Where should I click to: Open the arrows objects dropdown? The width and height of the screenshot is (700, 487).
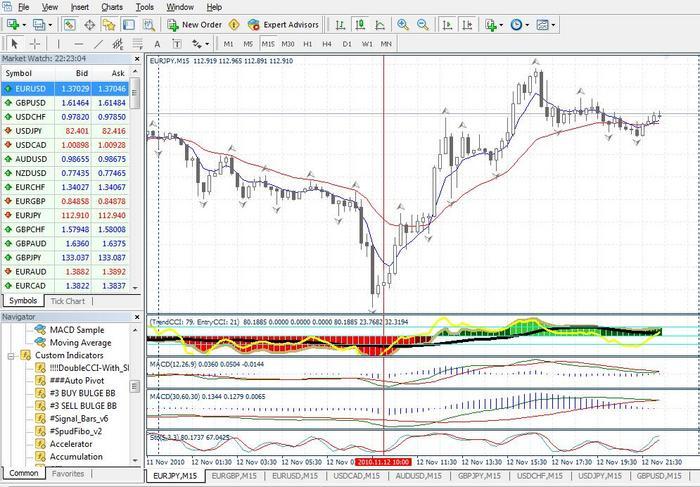207,44
